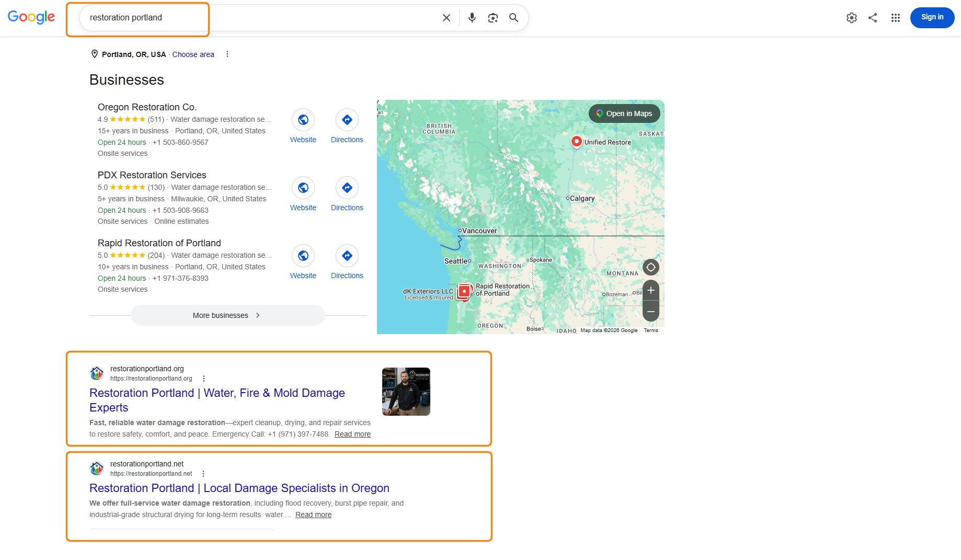961x560 pixels.
Task: Click the magnifying glass search icon
Action: [514, 18]
